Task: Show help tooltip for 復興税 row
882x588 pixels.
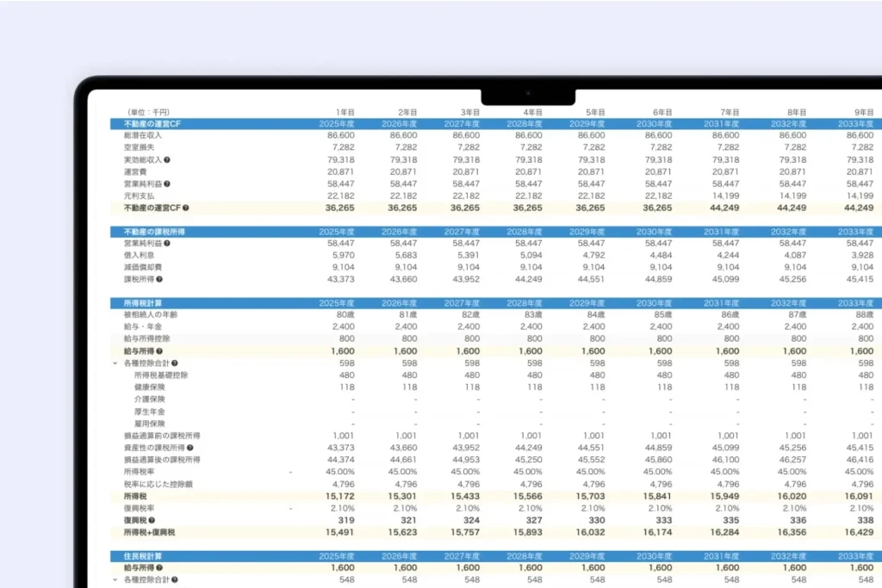Action: click(x=152, y=520)
